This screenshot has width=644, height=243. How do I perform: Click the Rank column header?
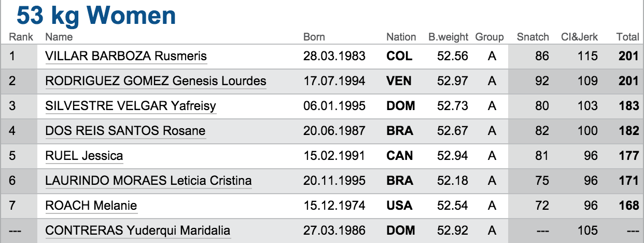[x=21, y=37]
